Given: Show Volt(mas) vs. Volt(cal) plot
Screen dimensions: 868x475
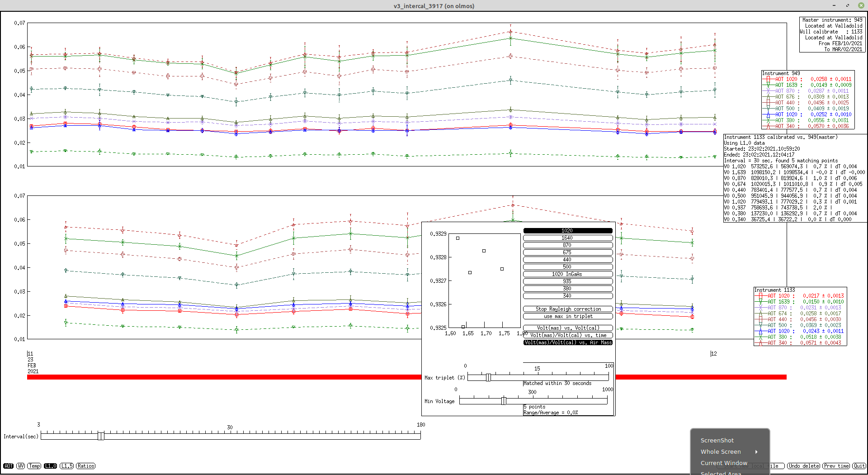Looking at the screenshot, I should pos(568,328).
